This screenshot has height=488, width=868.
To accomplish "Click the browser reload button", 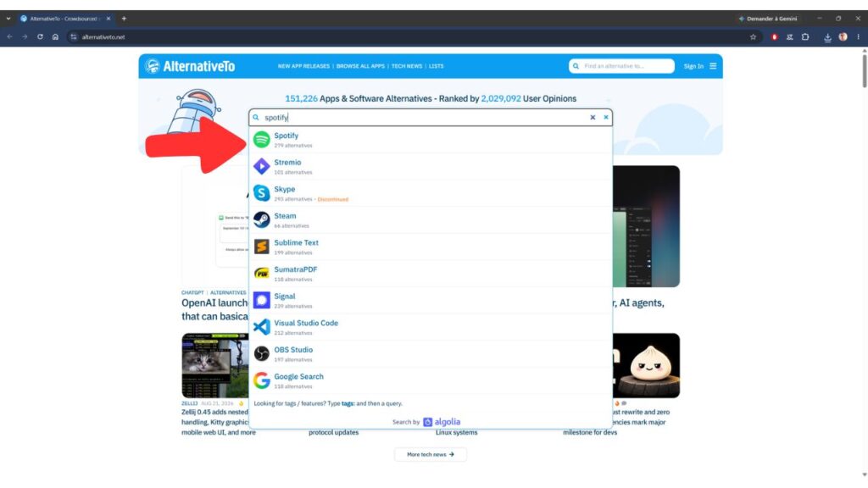I will tap(40, 37).
